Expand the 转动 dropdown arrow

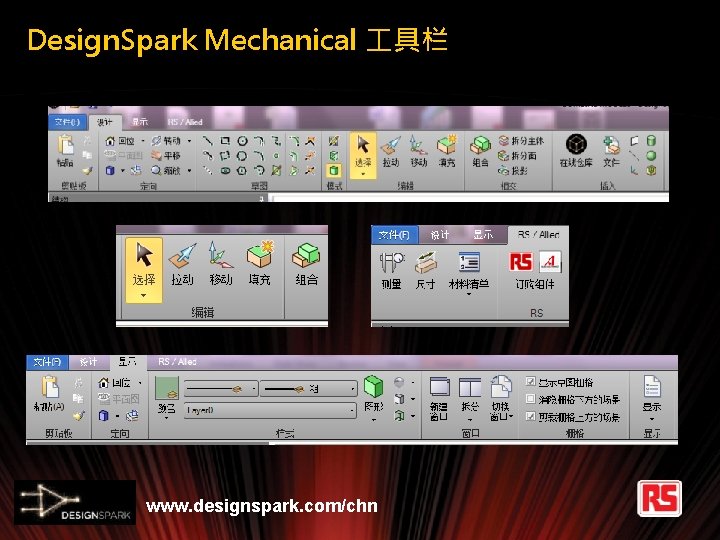[x=189, y=141]
